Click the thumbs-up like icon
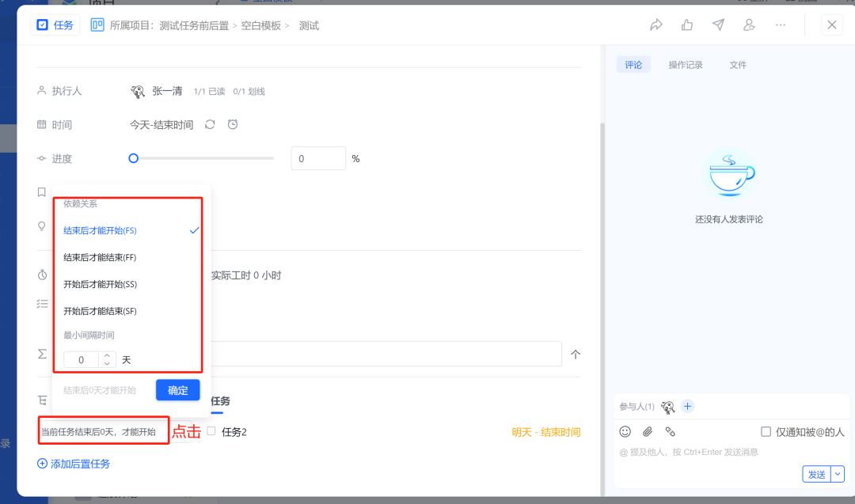The height and width of the screenshot is (504, 855). 687,25
